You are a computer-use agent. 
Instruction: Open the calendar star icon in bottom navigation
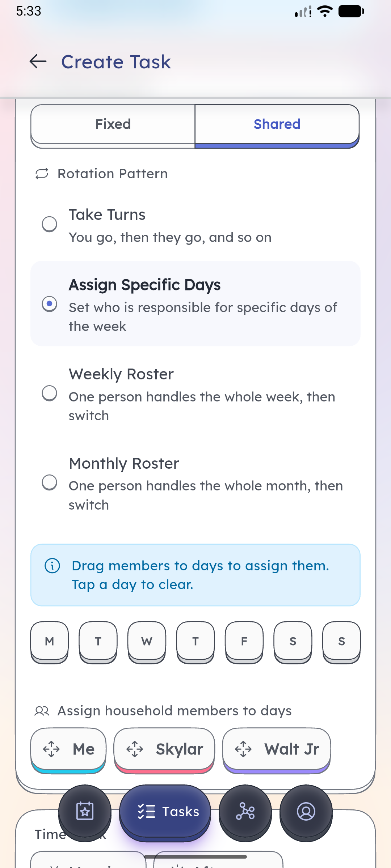[85, 811]
